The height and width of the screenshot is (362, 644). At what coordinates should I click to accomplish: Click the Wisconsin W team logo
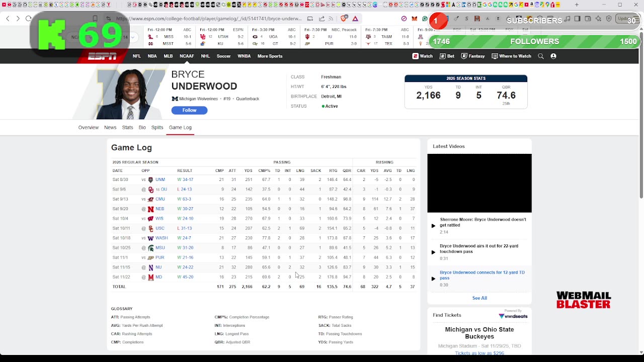[150, 219]
